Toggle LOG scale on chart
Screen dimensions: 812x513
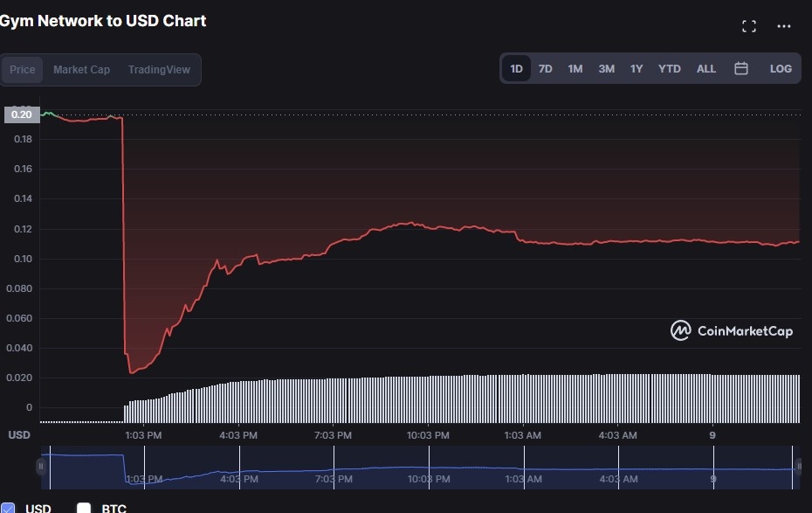point(781,68)
